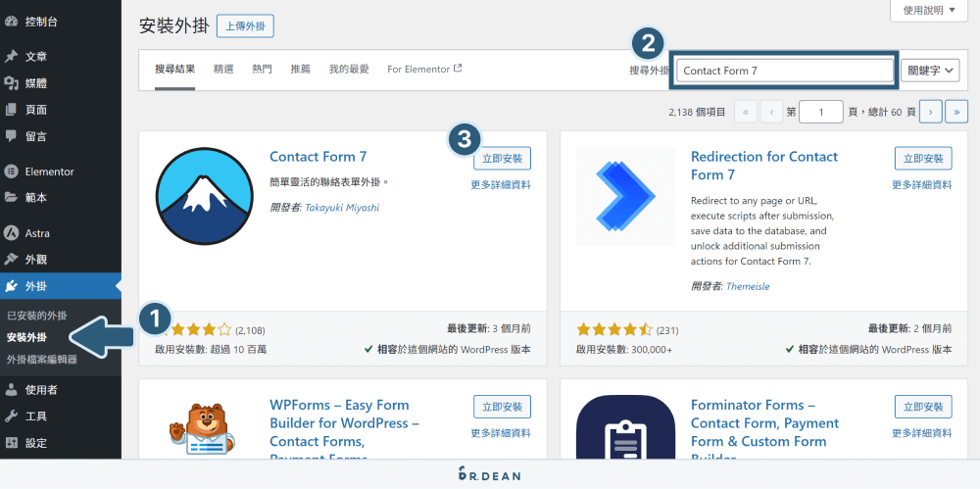Click the 搜尋外掛 search input field

click(784, 71)
